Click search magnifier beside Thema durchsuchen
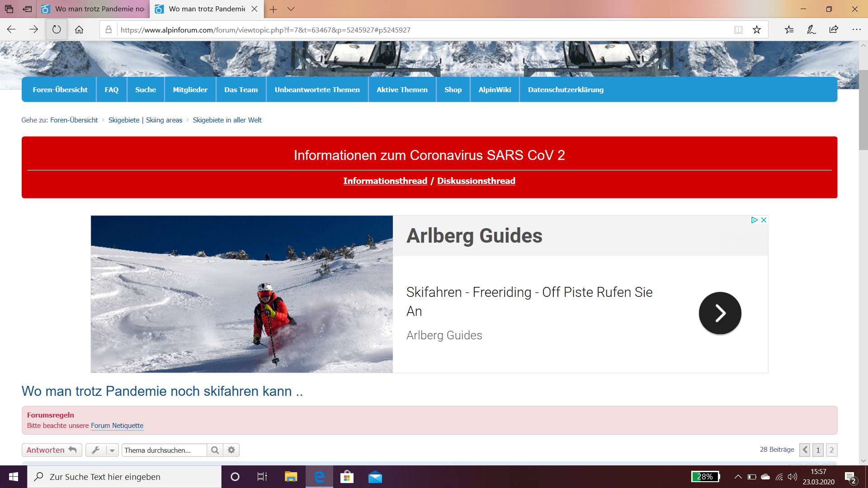 (x=215, y=450)
